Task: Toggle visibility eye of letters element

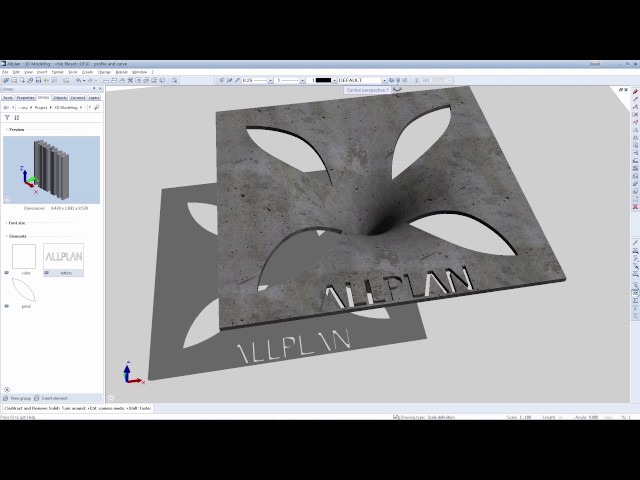Action: pos(47,273)
